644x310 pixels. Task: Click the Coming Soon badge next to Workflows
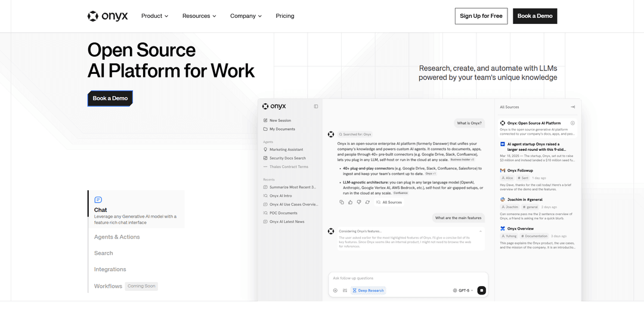pos(141,286)
